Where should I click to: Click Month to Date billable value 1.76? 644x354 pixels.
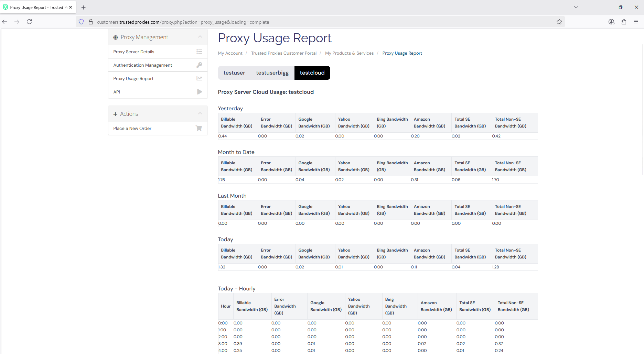pos(222,180)
